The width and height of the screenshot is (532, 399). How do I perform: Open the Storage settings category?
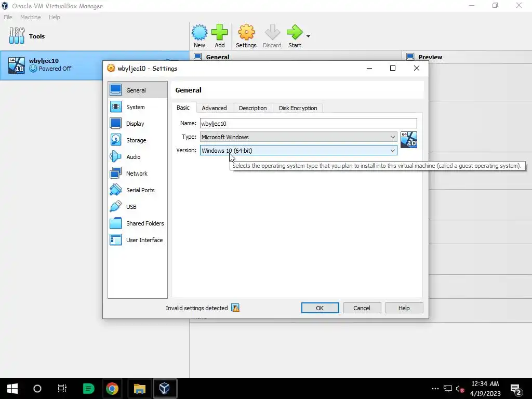[137, 140]
